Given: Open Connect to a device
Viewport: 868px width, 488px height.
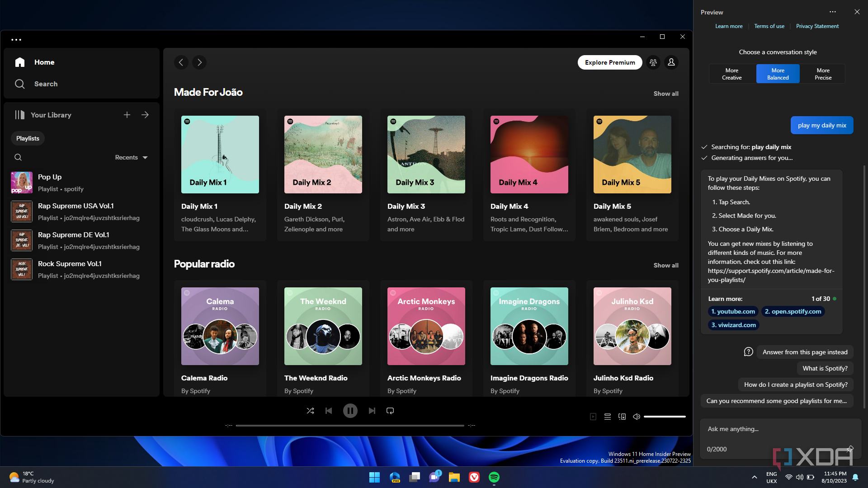Looking at the screenshot, I should [x=622, y=417].
